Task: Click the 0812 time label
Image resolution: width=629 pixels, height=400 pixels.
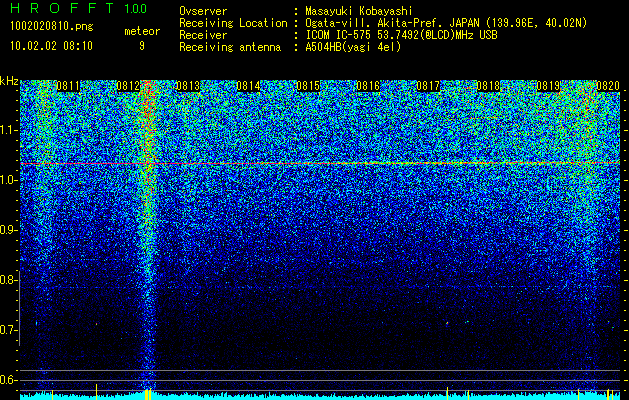Action: [x=128, y=85]
